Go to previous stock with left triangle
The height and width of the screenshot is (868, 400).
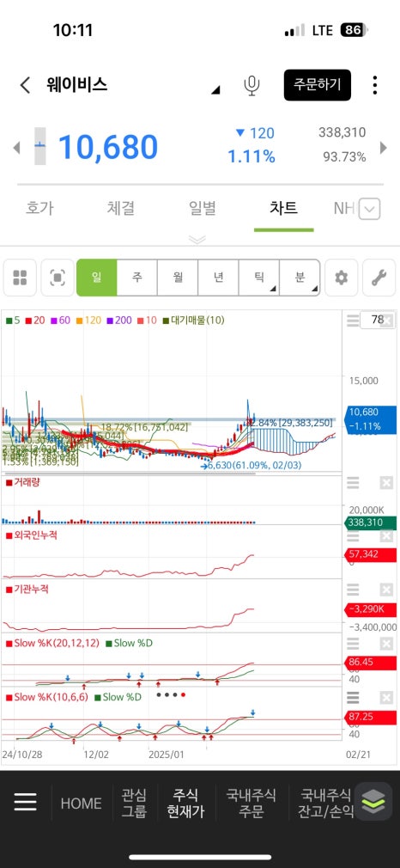[x=16, y=147]
